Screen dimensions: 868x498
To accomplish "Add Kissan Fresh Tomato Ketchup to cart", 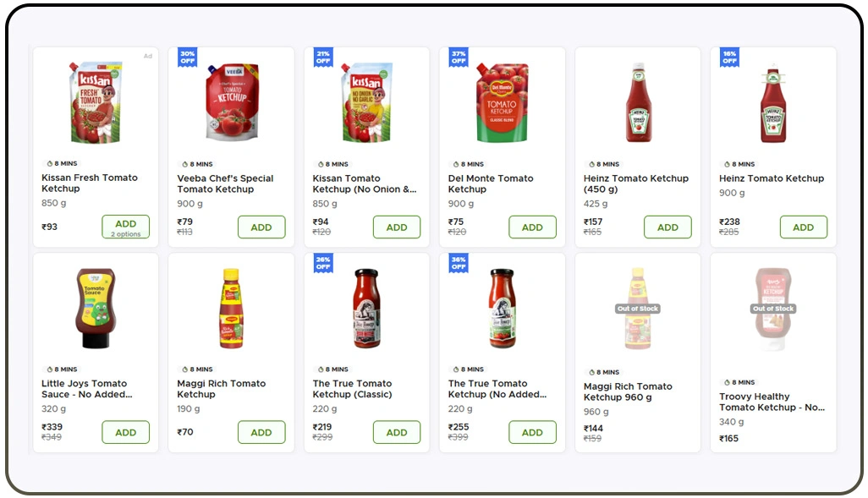I will click(x=125, y=222).
